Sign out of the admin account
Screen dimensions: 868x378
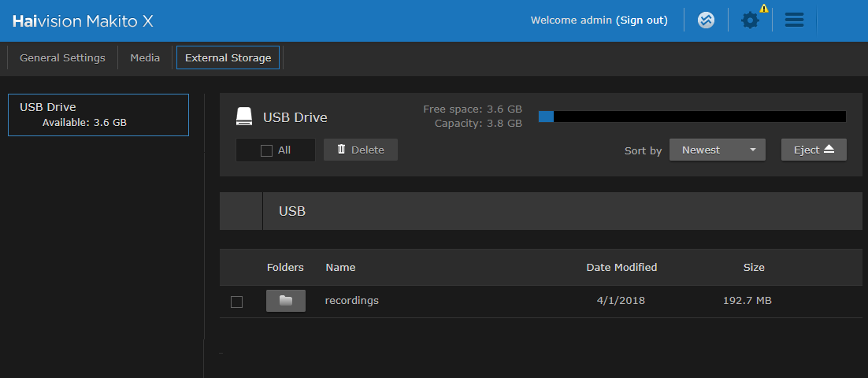(642, 20)
